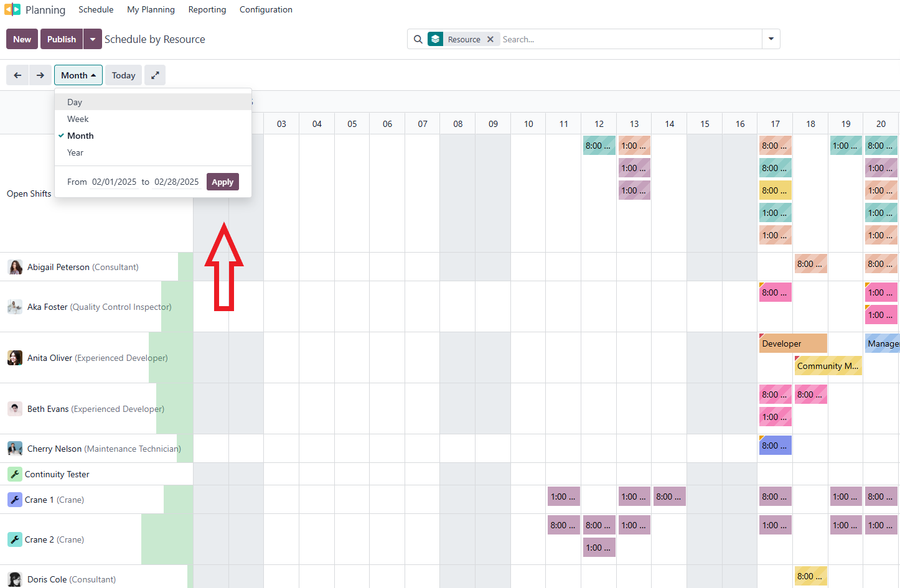Screen dimensions: 900x588
Task: Collapse the Month scale dropdown
Action: point(78,75)
